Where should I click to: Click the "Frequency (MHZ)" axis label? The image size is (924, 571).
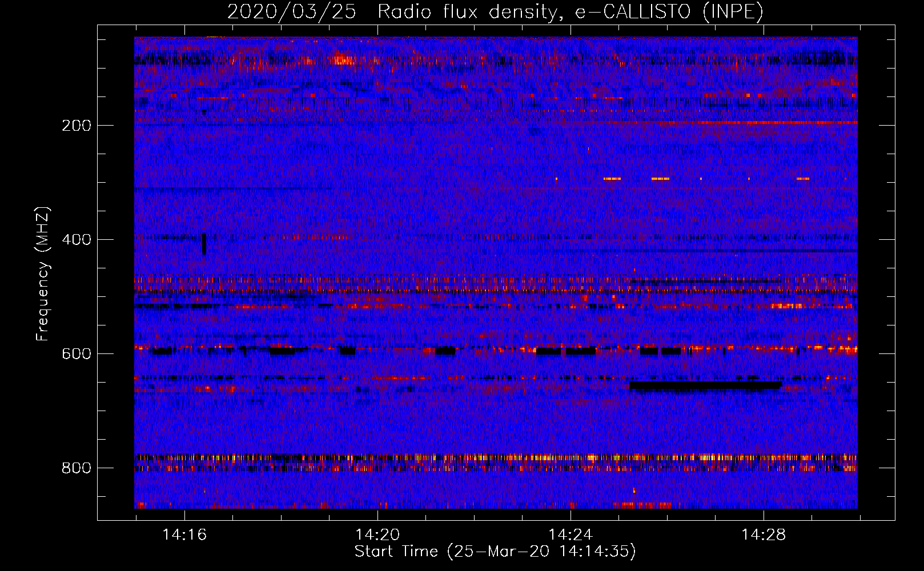pyautogui.click(x=43, y=274)
